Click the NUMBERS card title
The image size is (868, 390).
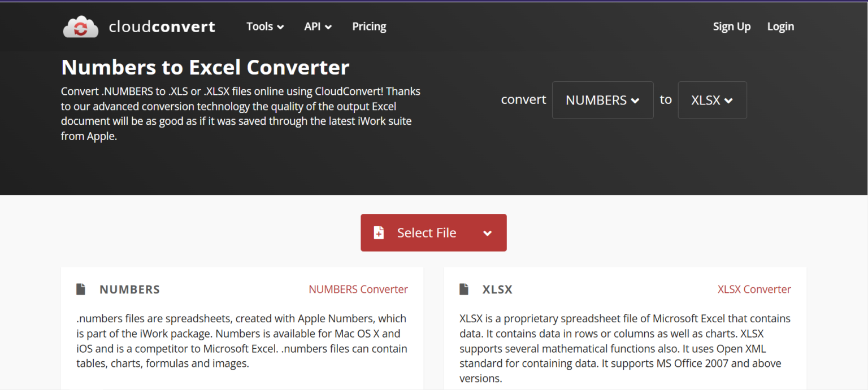coord(129,290)
